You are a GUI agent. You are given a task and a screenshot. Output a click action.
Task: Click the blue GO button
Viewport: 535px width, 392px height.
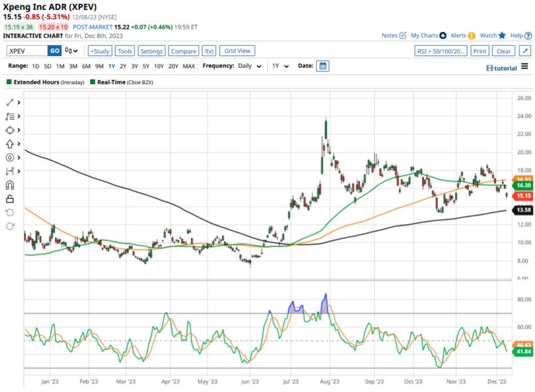[55, 51]
